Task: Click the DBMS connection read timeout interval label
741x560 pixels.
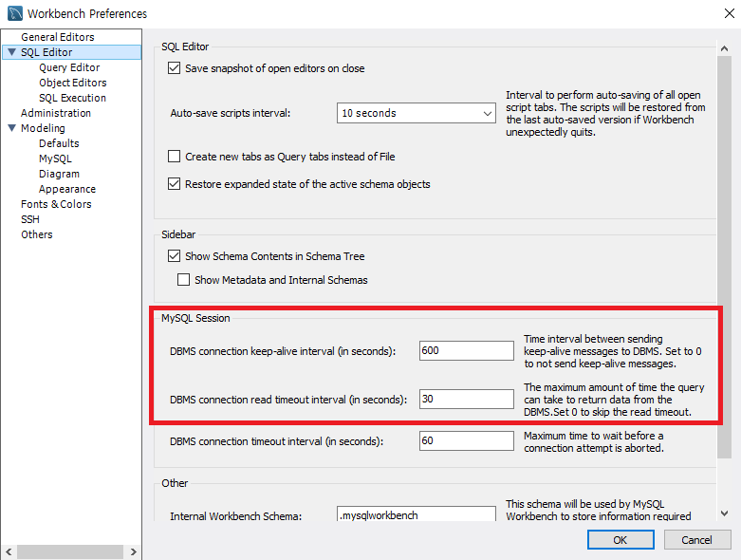Action: [x=288, y=400]
